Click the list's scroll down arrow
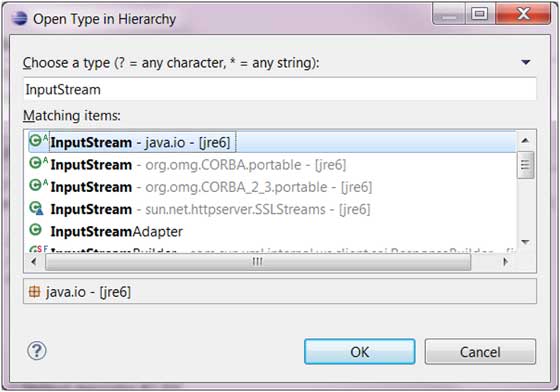 [x=525, y=242]
